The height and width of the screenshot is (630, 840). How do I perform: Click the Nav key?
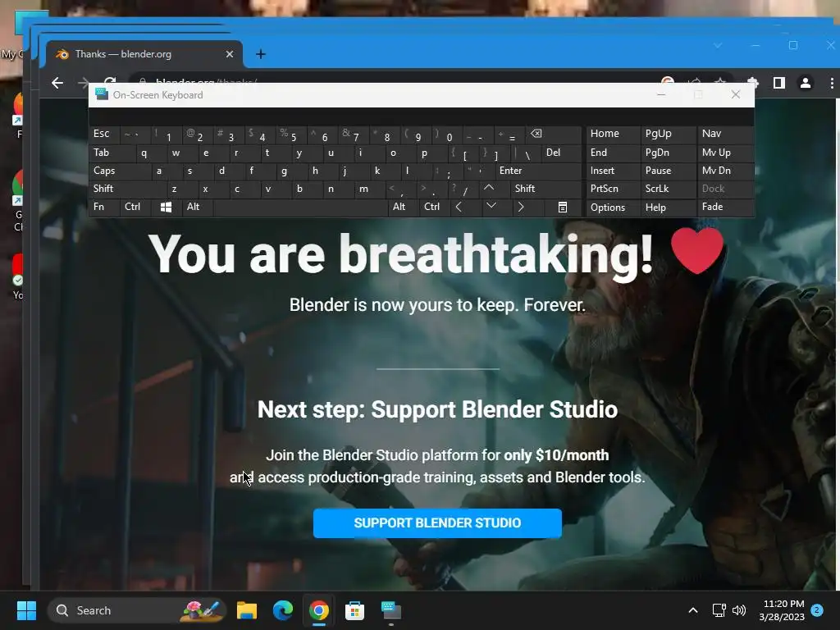coord(725,134)
